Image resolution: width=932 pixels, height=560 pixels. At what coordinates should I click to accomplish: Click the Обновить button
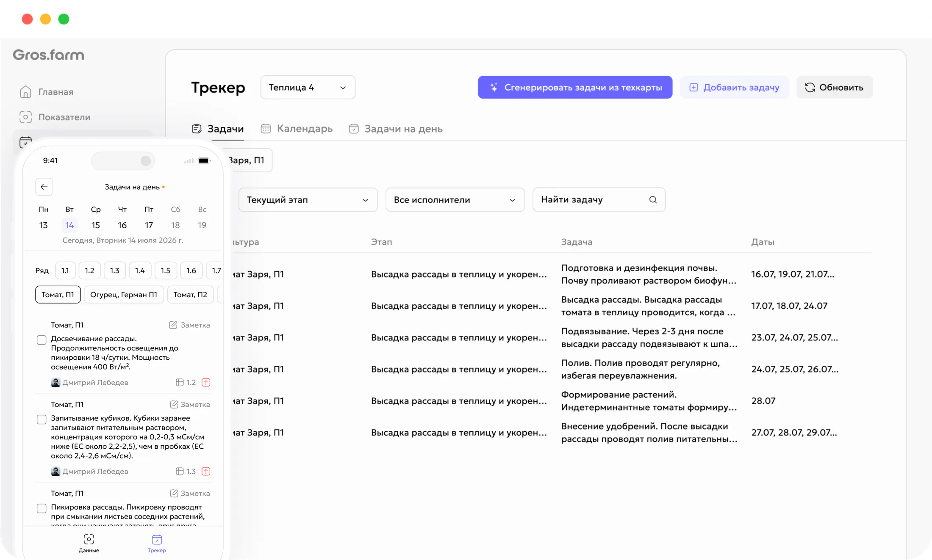[x=834, y=87]
